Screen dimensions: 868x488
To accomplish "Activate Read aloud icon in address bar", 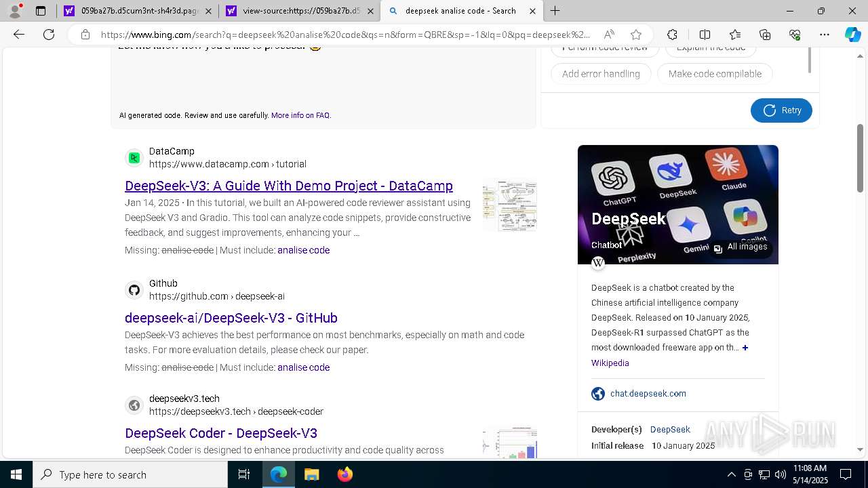I will [609, 35].
